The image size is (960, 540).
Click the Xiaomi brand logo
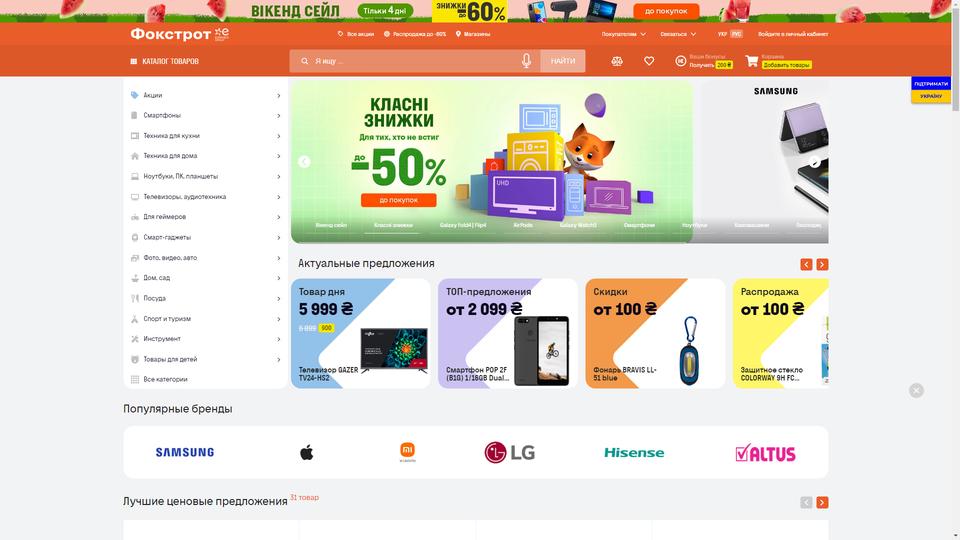point(407,452)
